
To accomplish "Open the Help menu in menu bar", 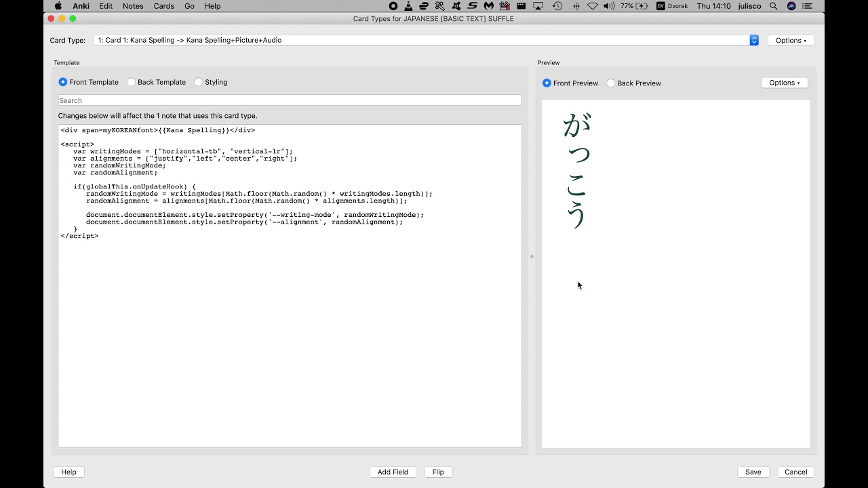I will point(212,6).
